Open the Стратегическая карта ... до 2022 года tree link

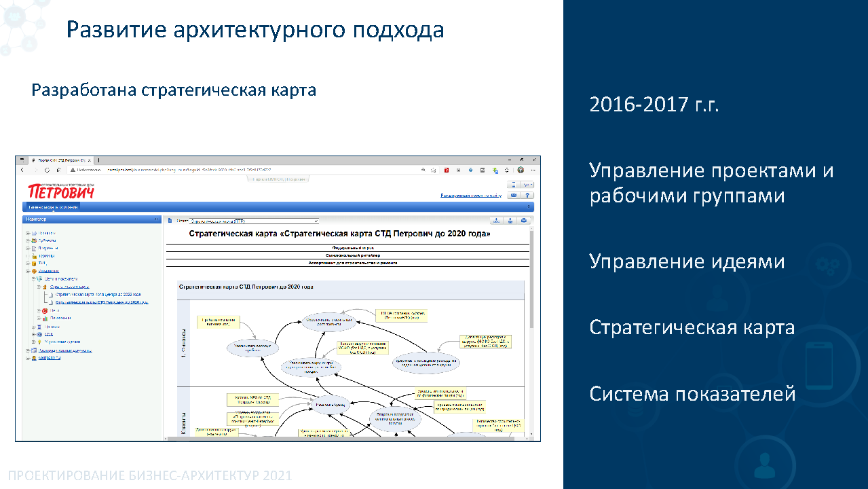pyautogui.click(x=98, y=294)
